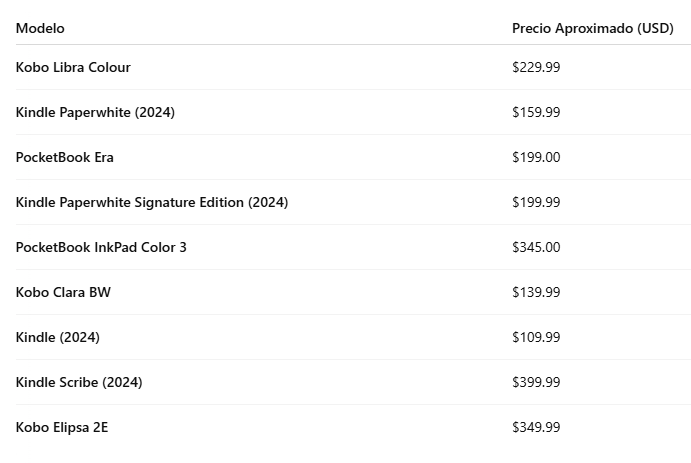This screenshot has width=691, height=463.
Task: Select the Kobo Elipsa 2E model
Action: tap(62, 427)
